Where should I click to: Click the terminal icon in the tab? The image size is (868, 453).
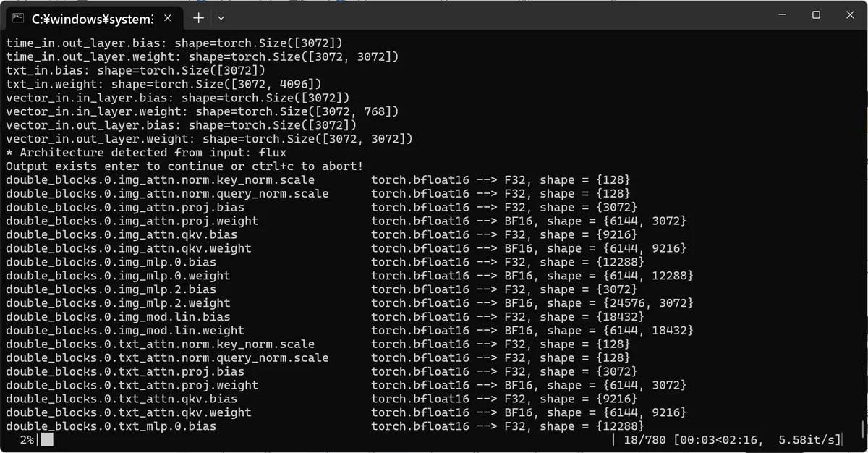point(18,17)
